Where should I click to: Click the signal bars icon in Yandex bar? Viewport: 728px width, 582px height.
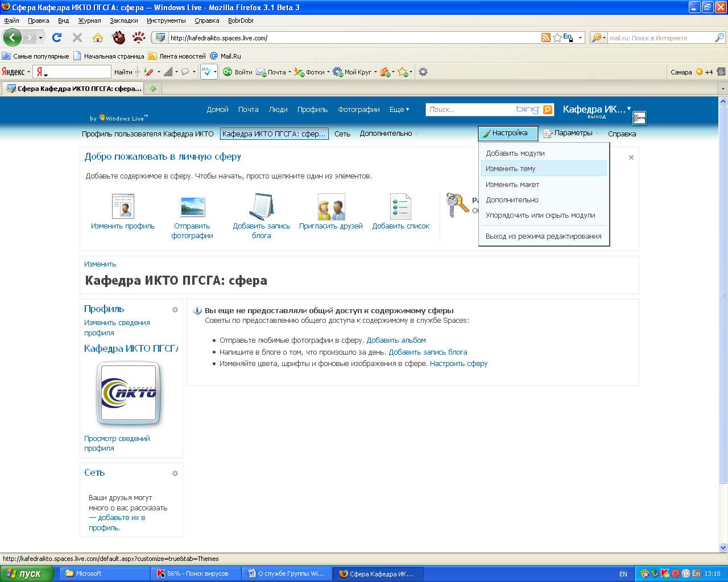(168, 72)
